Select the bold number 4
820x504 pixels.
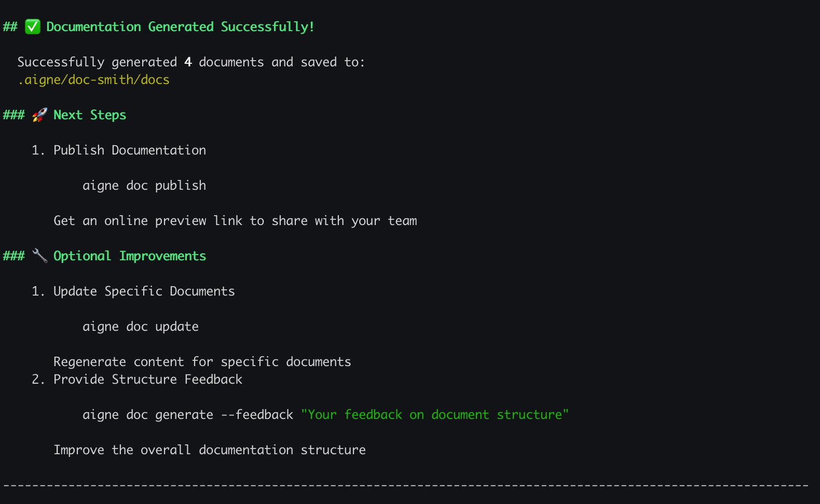click(x=188, y=62)
